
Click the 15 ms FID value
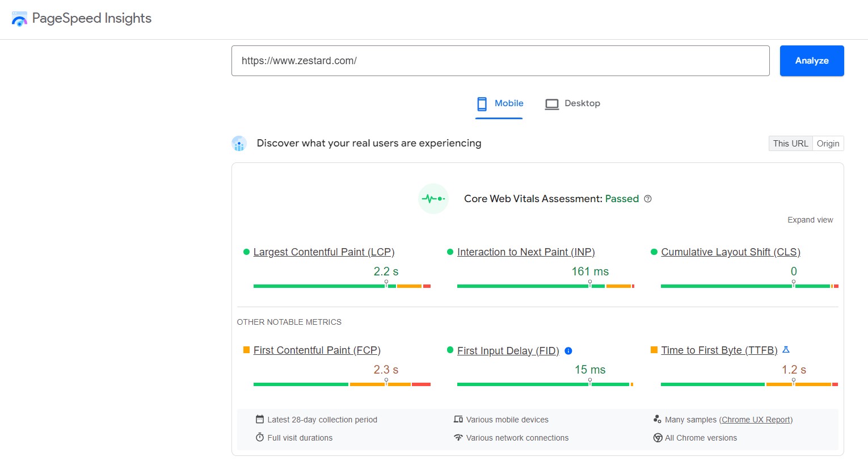[590, 370]
